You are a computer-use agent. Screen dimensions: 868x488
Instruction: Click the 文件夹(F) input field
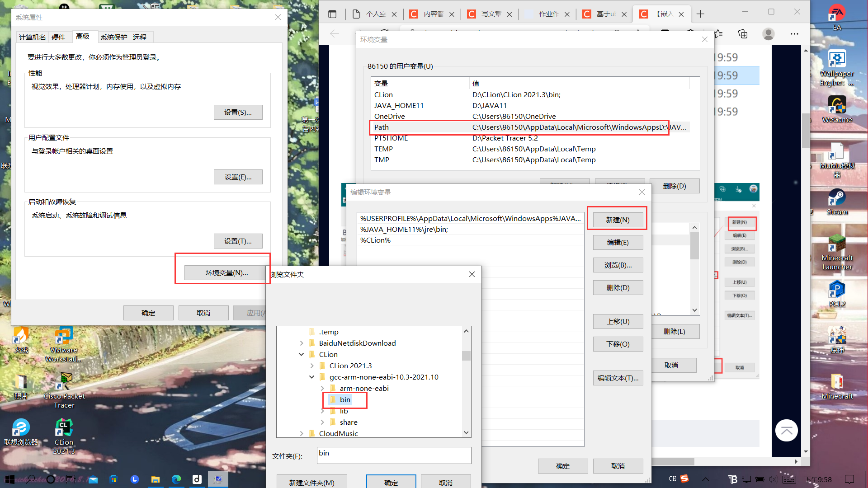[x=394, y=455]
